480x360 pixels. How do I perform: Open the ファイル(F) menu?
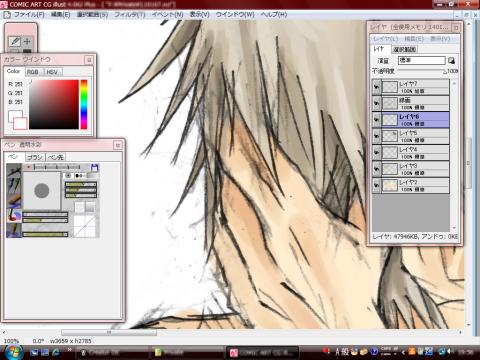point(29,15)
